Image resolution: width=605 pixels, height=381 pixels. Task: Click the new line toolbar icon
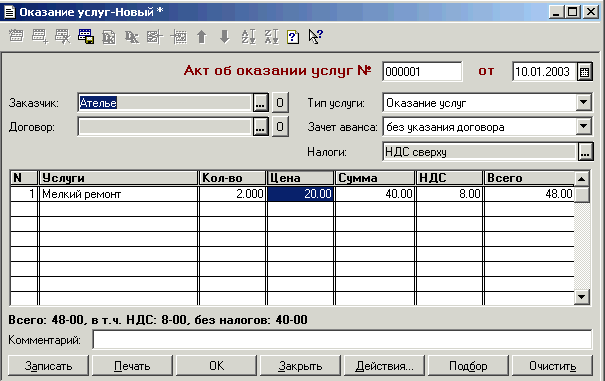[16, 36]
